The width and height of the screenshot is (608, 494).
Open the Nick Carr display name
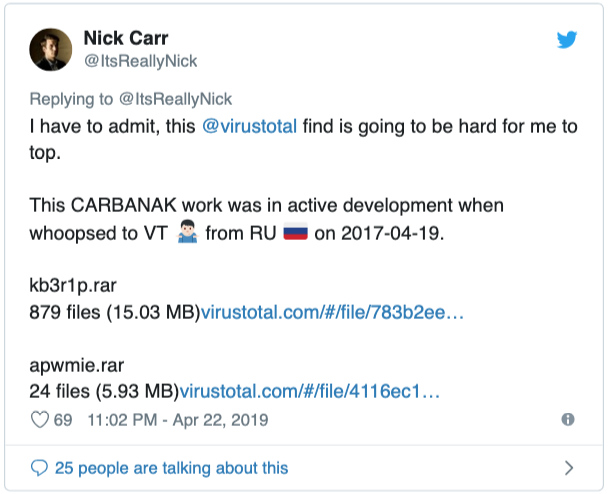(x=128, y=39)
